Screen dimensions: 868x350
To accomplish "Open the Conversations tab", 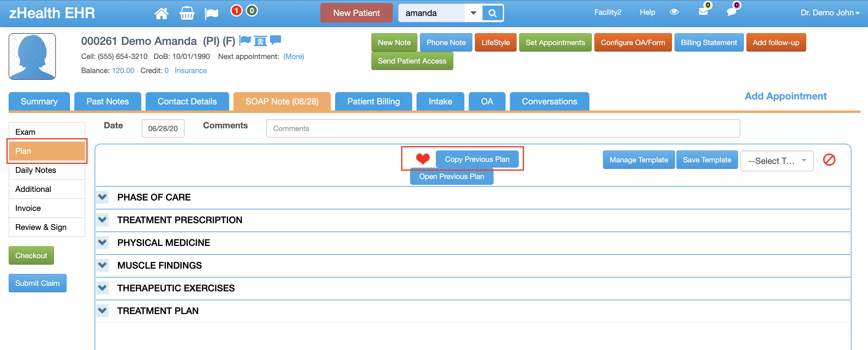I will (549, 101).
